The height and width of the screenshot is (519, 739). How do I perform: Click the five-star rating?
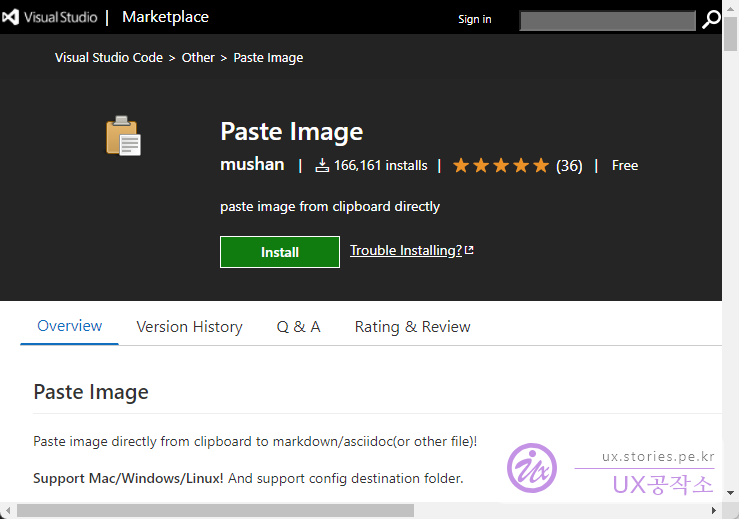[x=501, y=165]
